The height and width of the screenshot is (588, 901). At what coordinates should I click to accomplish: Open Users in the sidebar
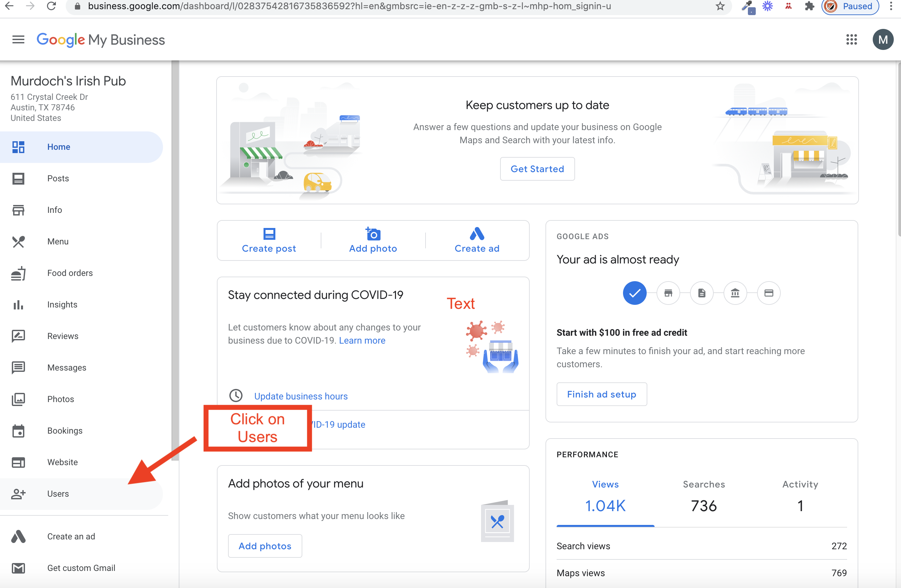click(x=58, y=494)
